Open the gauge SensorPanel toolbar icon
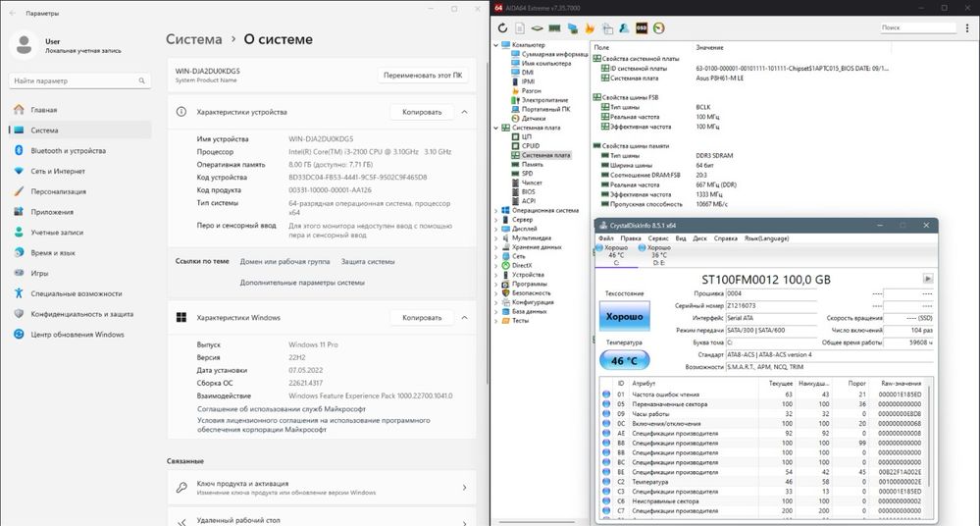 (659, 28)
